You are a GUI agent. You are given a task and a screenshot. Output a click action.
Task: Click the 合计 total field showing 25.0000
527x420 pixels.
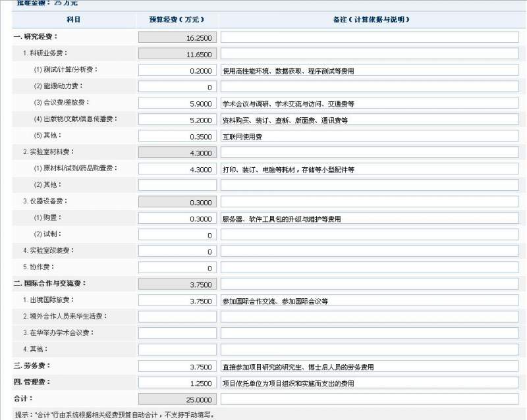click(x=177, y=400)
